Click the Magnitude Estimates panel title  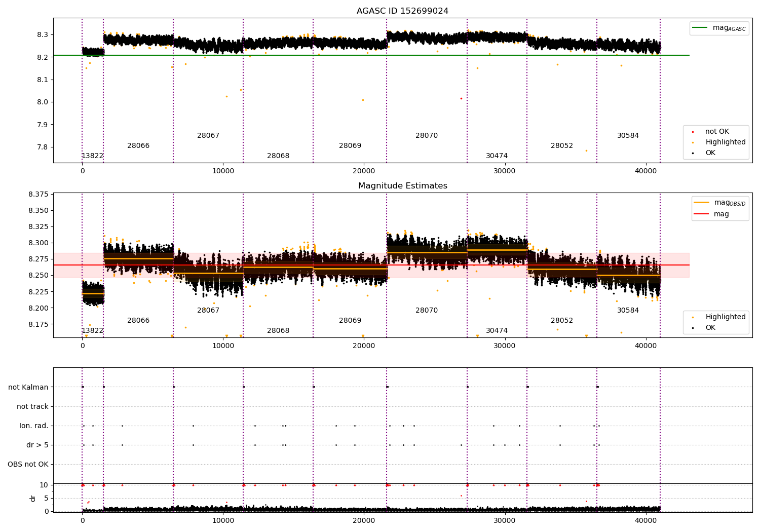click(402, 186)
